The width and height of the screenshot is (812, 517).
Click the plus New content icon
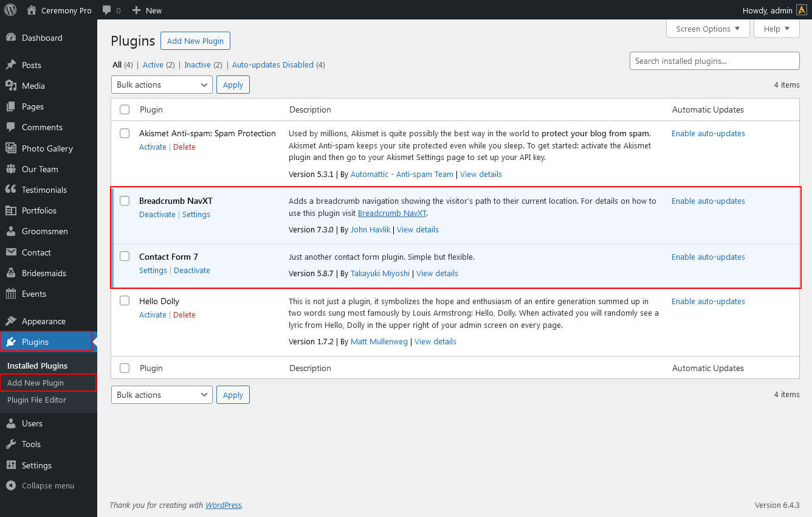[136, 10]
